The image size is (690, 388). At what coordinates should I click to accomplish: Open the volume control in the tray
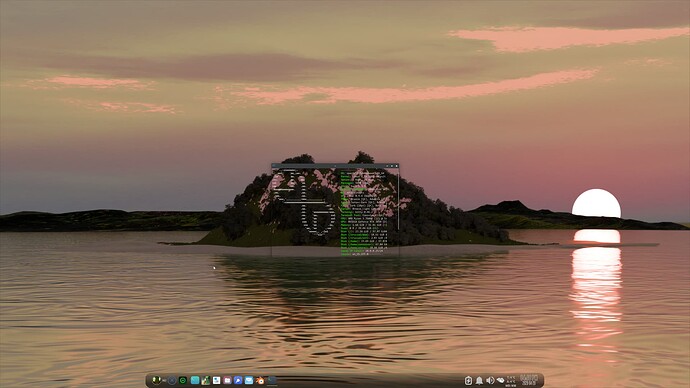[490, 380]
